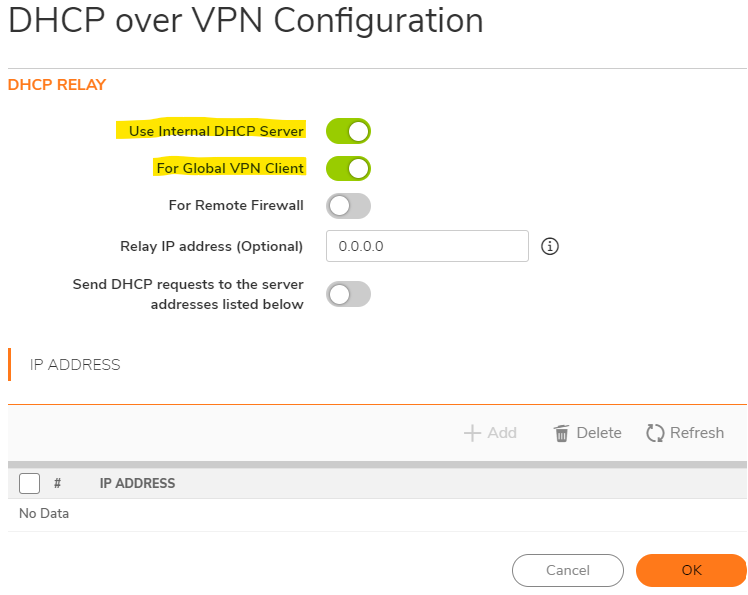
Task: Confirm settings with the OK button
Action: pos(691,570)
